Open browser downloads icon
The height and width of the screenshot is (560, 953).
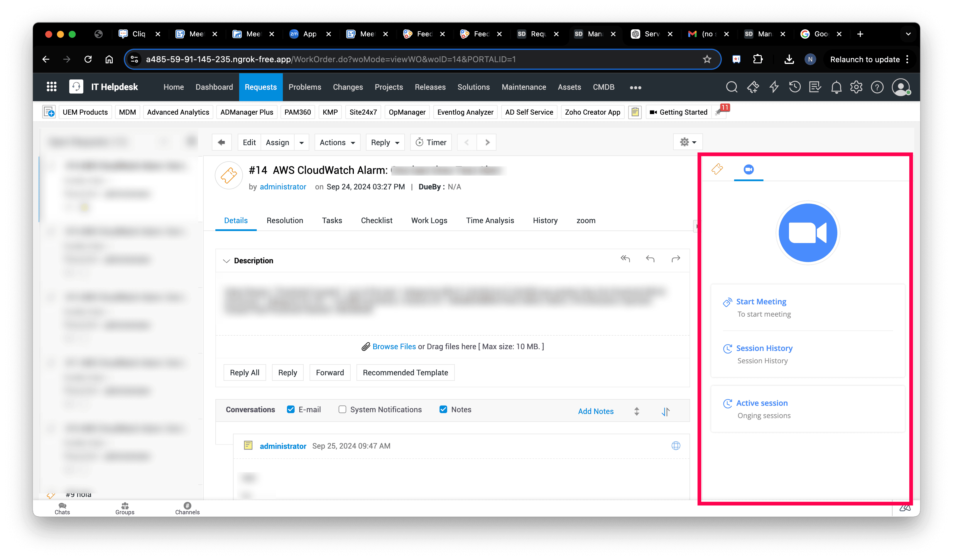789,59
